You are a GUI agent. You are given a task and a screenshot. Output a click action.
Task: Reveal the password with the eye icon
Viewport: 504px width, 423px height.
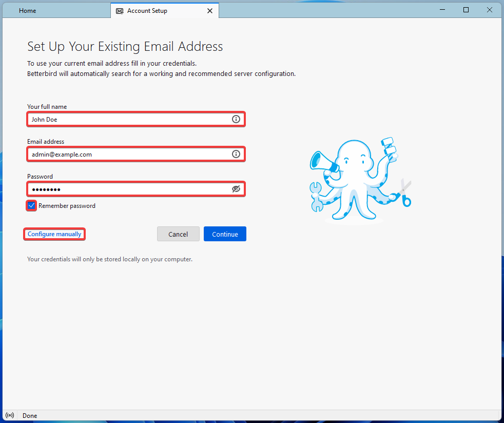coord(236,189)
